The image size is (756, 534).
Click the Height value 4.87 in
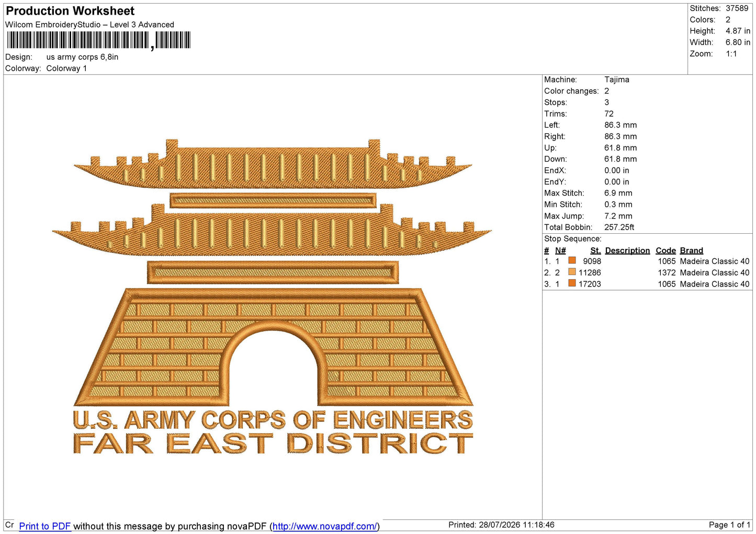pyautogui.click(x=738, y=31)
